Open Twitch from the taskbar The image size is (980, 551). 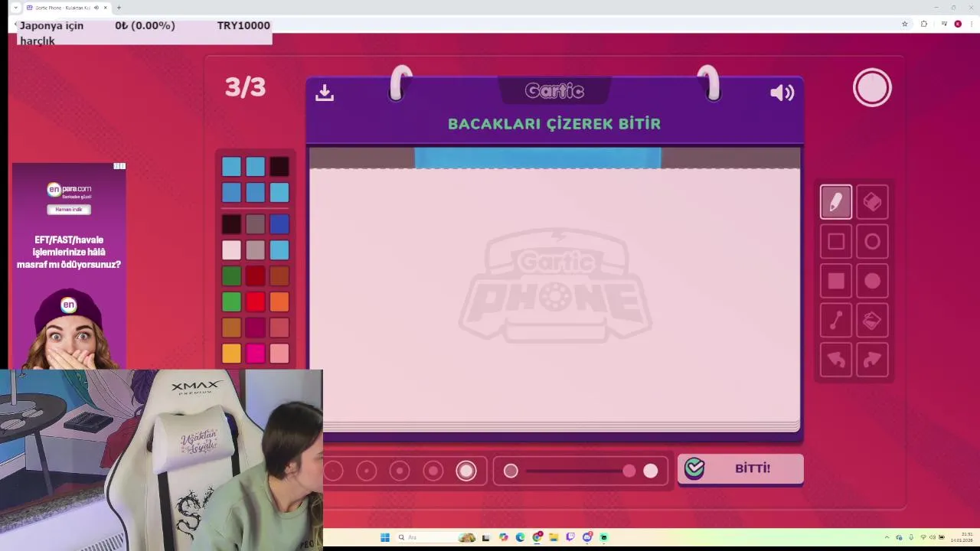(x=570, y=537)
